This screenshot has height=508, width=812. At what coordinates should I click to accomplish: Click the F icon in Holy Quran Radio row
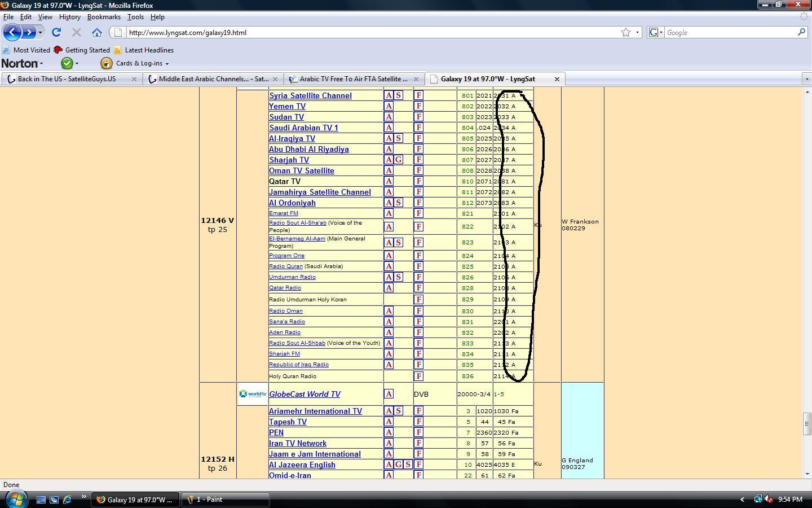(x=418, y=376)
